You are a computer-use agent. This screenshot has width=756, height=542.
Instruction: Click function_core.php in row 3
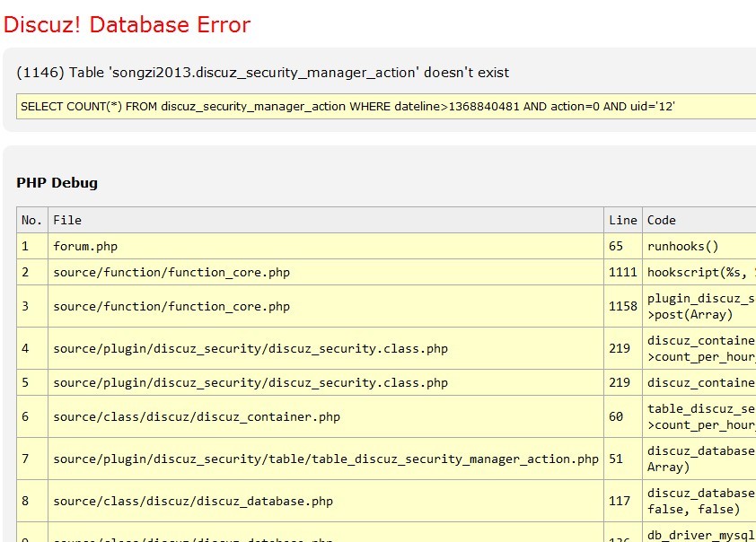[x=326, y=306]
